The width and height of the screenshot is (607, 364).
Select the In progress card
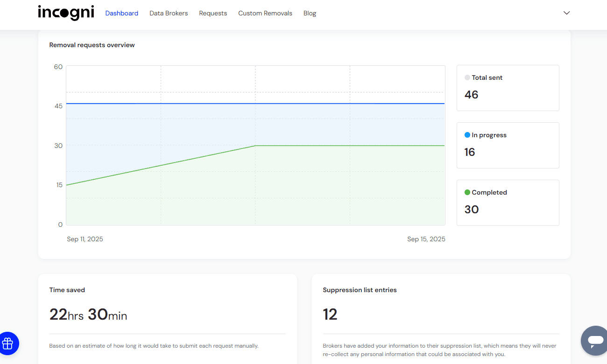point(508,145)
